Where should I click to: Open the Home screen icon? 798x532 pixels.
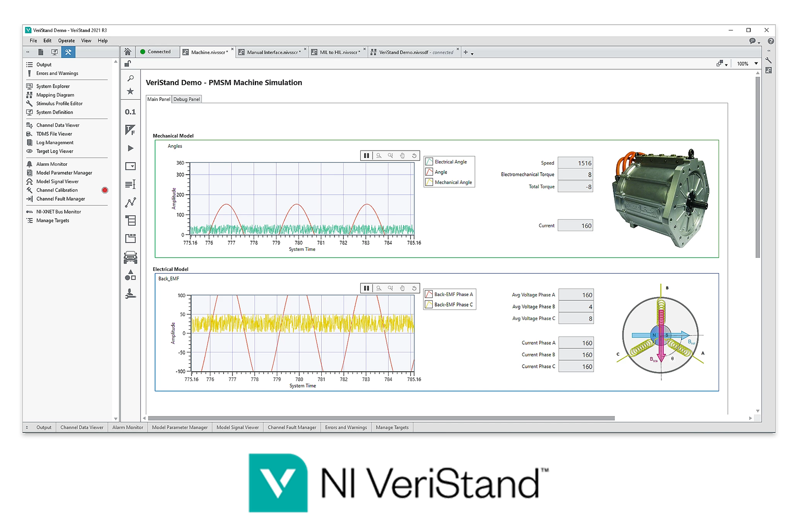coord(128,52)
